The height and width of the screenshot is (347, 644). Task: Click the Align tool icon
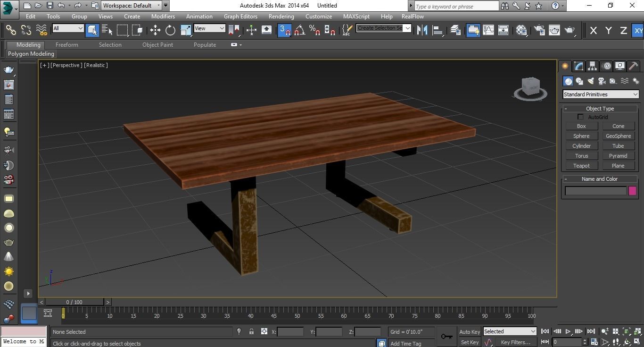pos(438,30)
